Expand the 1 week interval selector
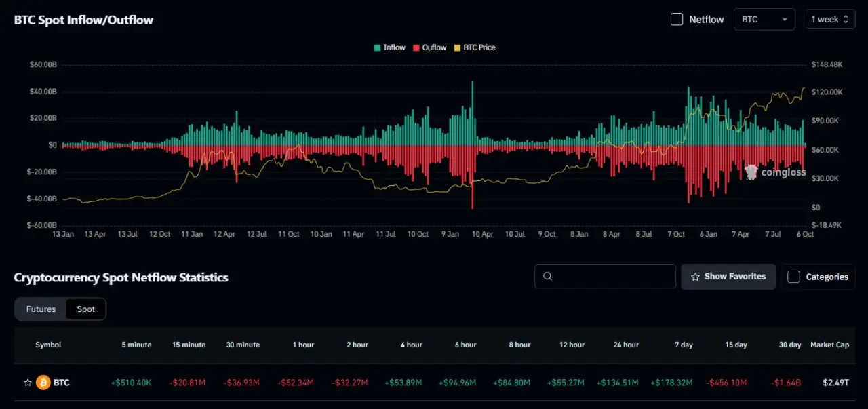868x409 pixels. (x=829, y=20)
